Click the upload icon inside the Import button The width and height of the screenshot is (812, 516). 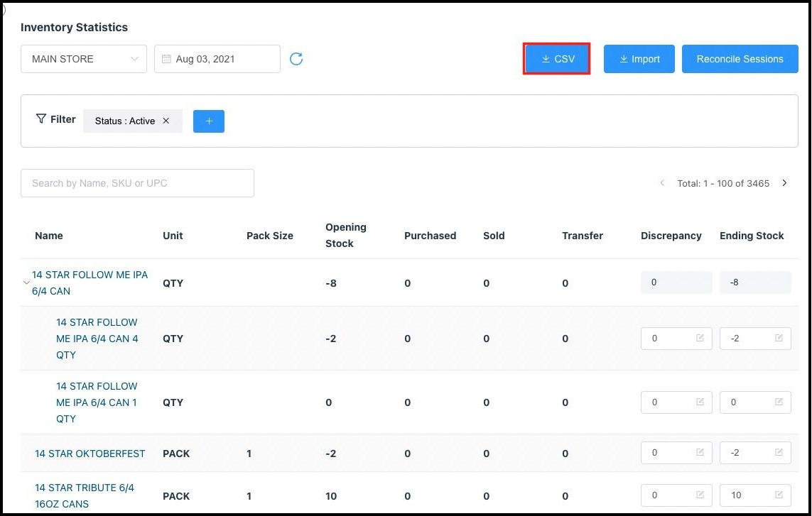coord(623,59)
